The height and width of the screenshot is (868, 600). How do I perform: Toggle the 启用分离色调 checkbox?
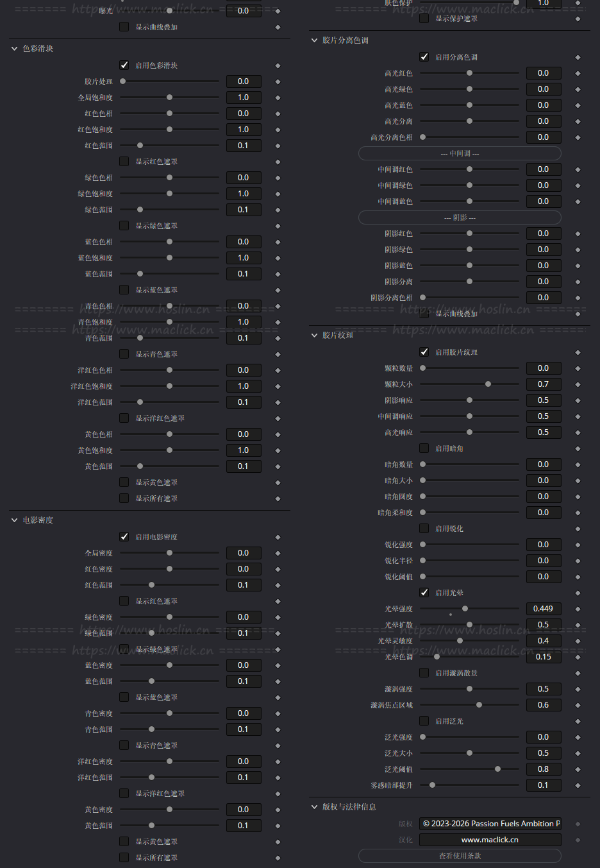click(x=424, y=56)
